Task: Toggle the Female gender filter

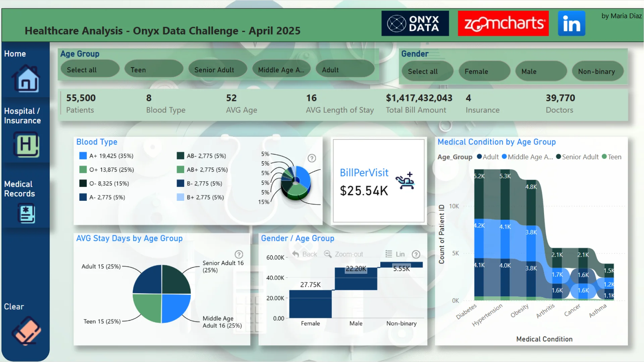Action: coord(484,71)
